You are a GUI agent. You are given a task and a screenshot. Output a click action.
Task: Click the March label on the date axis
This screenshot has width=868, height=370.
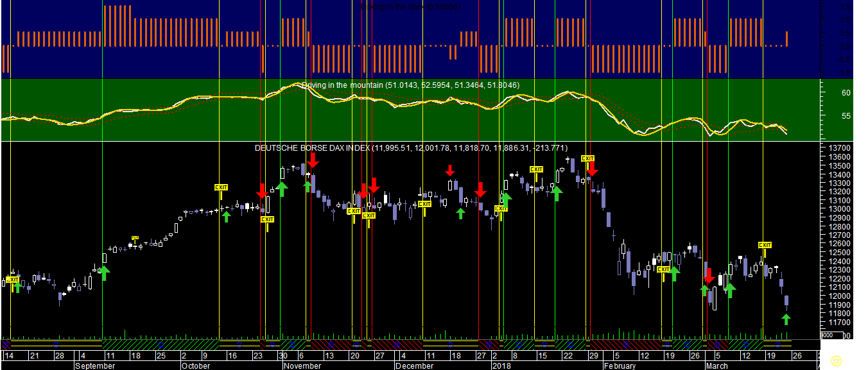pyautogui.click(x=717, y=366)
